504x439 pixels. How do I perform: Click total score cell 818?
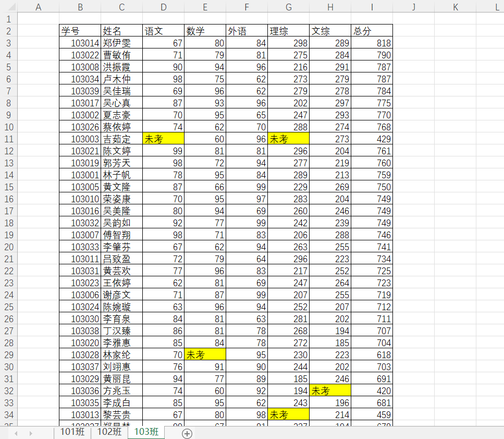coord(372,43)
